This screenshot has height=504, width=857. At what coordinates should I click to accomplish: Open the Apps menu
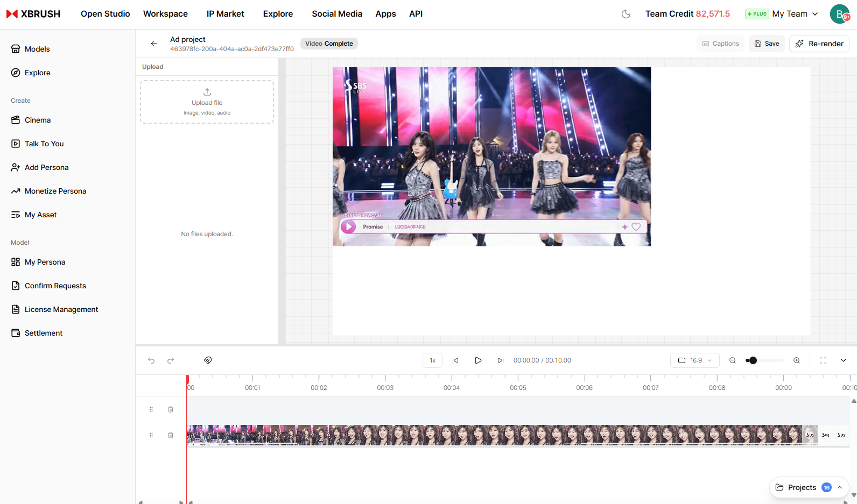click(385, 14)
